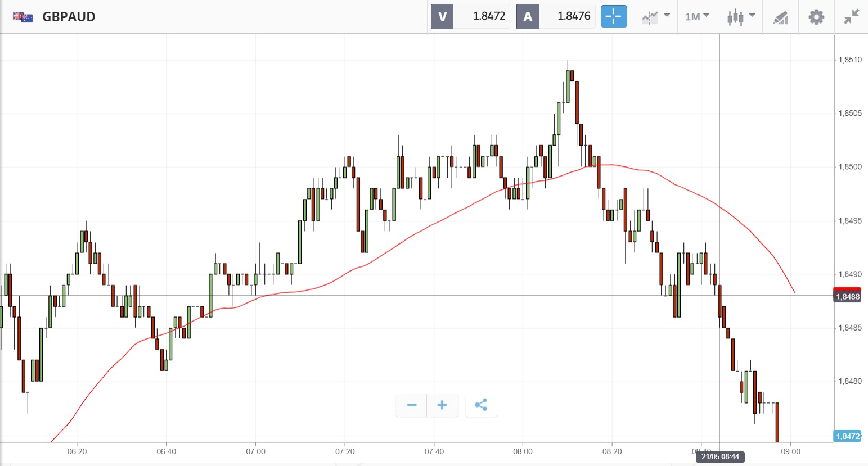Viewport: 868px width, 466px height.
Task: Select the drawing tools pencil icon
Action: coord(781,17)
